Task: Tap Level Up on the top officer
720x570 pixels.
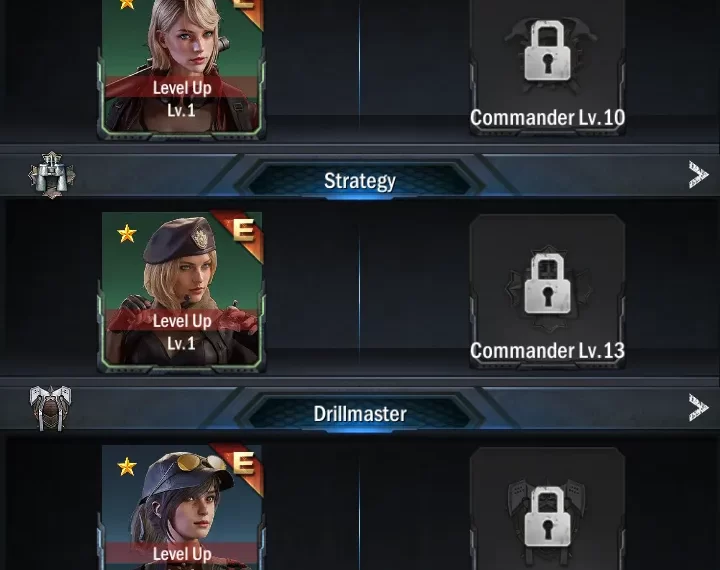Action: click(182, 88)
